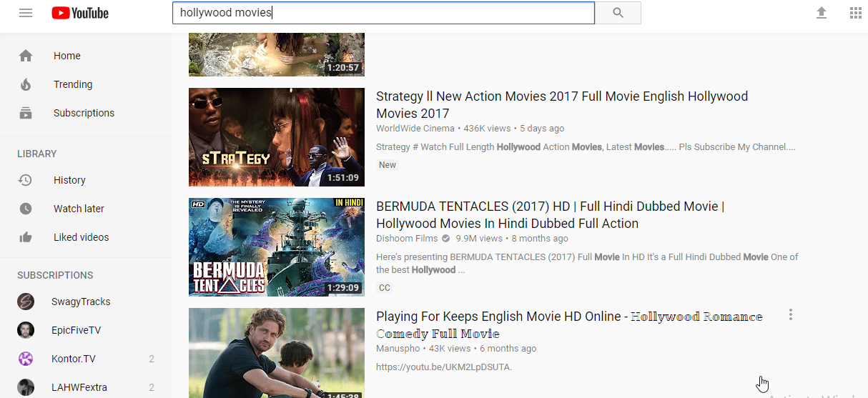Click Kontor.TV unread count 2
Screen dimensions: 868x398
point(152,359)
